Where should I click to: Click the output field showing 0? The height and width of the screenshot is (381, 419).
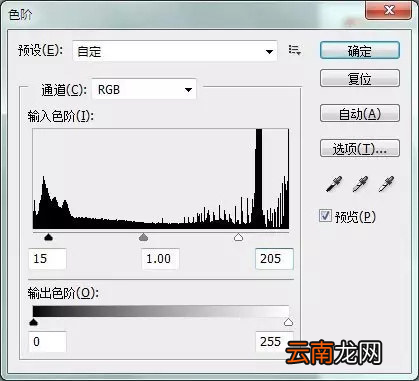pyautogui.click(x=47, y=341)
